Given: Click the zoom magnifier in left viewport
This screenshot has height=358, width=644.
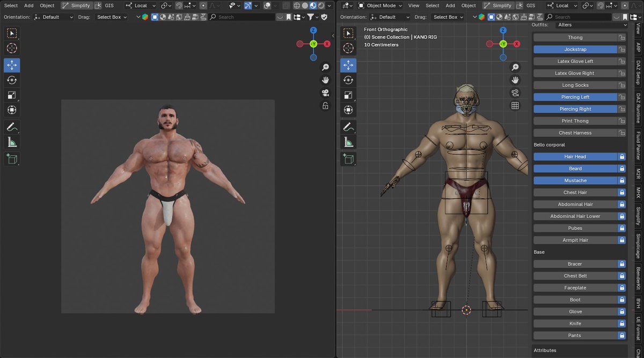Looking at the screenshot, I should (x=325, y=67).
